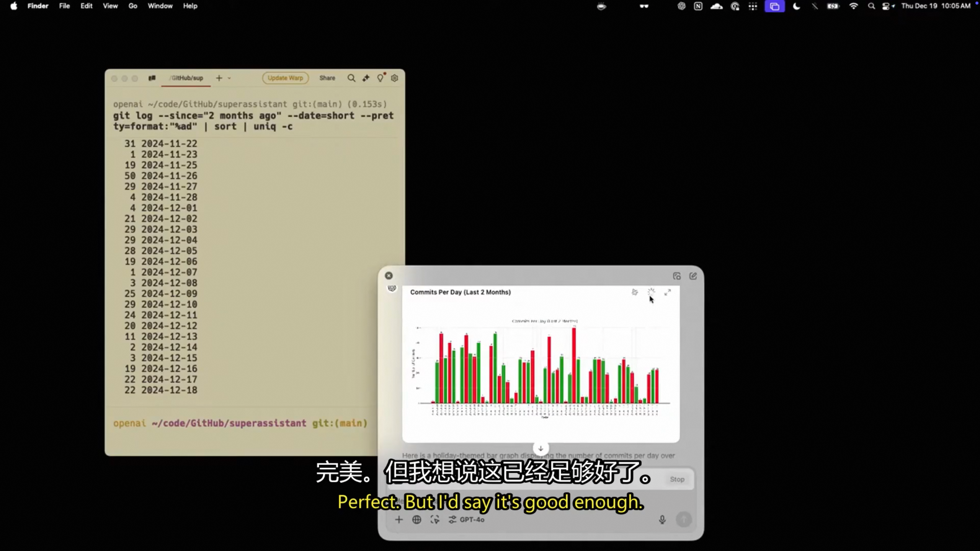Select the GitHub/sup terminal tab

tap(186, 78)
